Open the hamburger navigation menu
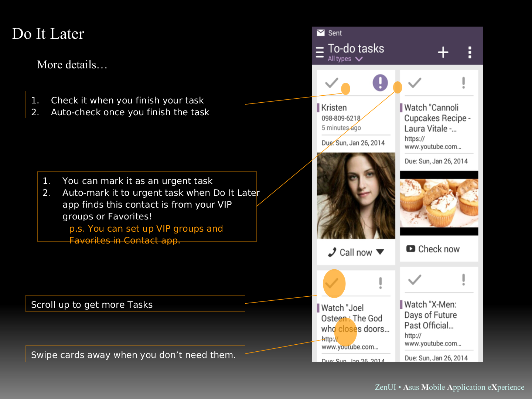Image resolution: width=532 pixels, height=399 pixels. pos(320,52)
